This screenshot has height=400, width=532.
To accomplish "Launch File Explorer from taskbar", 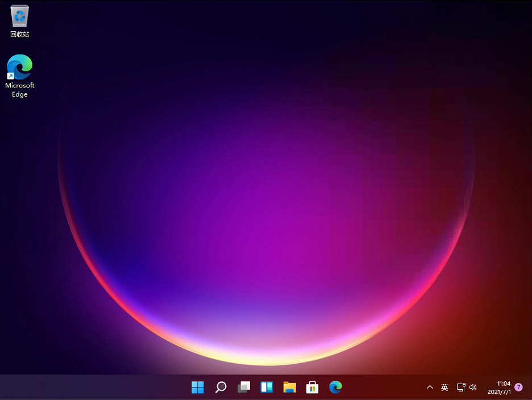I will coord(290,388).
